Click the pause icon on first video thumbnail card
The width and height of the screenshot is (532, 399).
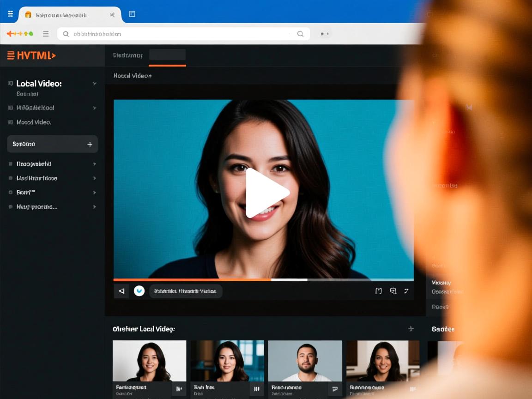pyautogui.click(x=179, y=389)
